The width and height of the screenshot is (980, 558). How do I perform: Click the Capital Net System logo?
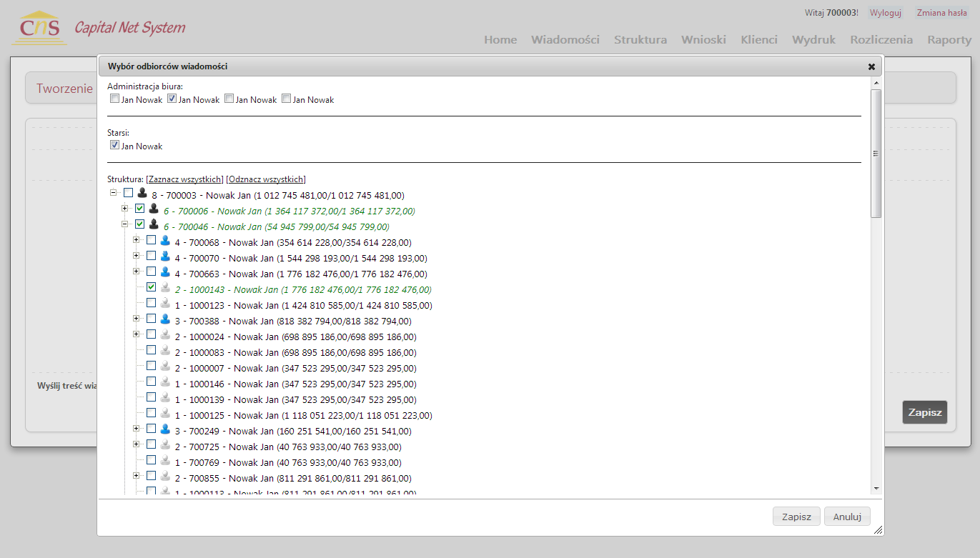pos(99,29)
